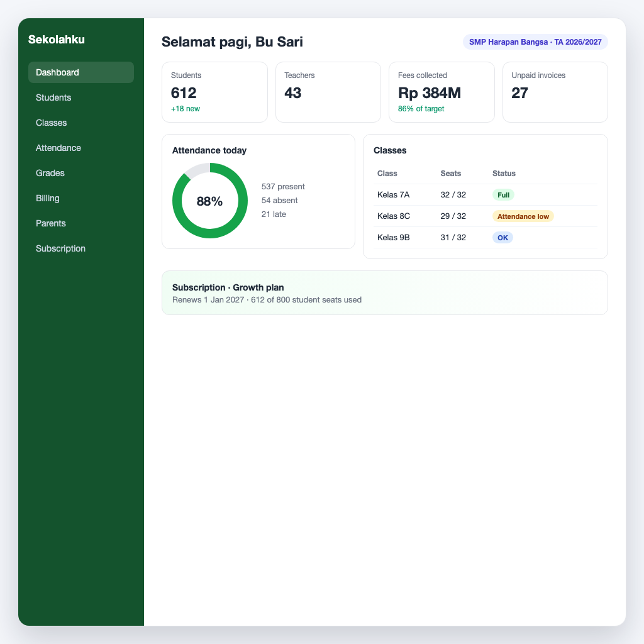Open the Parents sidebar page
Screen dimensions: 644x644
coord(81,223)
